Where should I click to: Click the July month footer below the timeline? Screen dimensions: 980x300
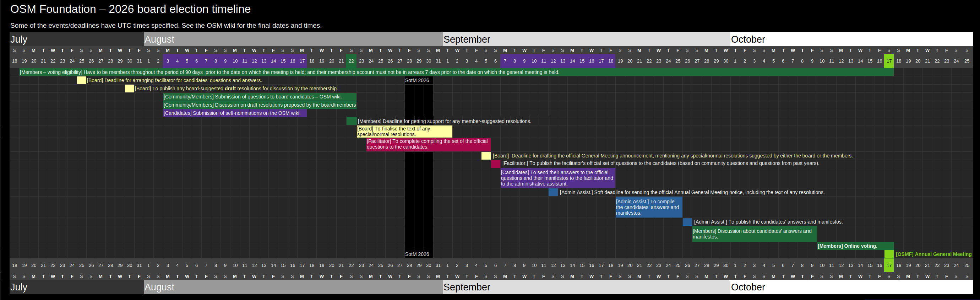76,287
